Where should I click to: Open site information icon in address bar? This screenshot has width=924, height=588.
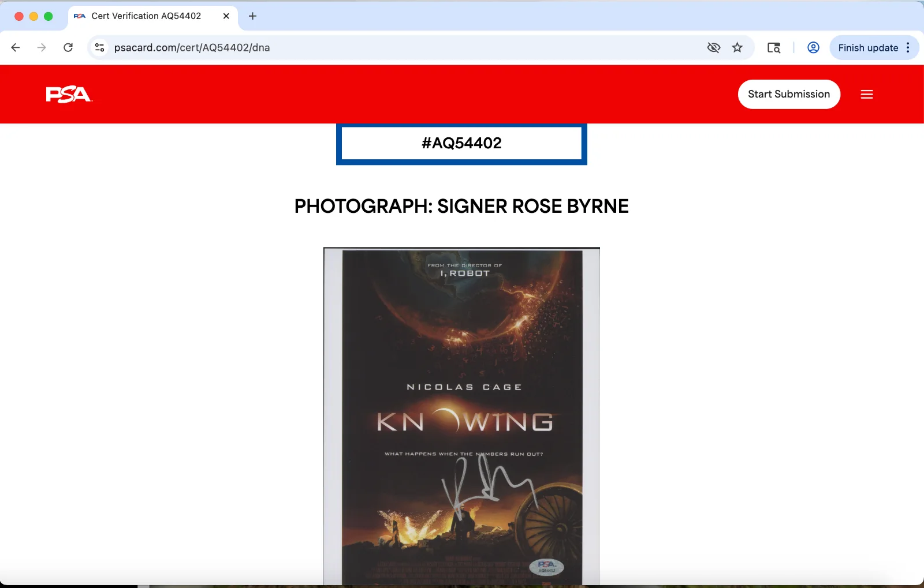pyautogui.click(x=100, y=48)
